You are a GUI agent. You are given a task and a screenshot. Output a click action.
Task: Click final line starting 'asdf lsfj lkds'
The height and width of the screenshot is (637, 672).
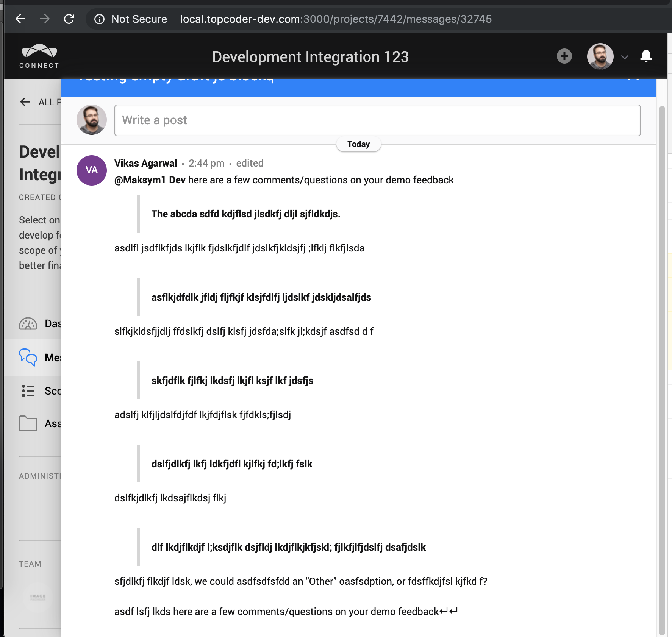[x=286, y=612]
